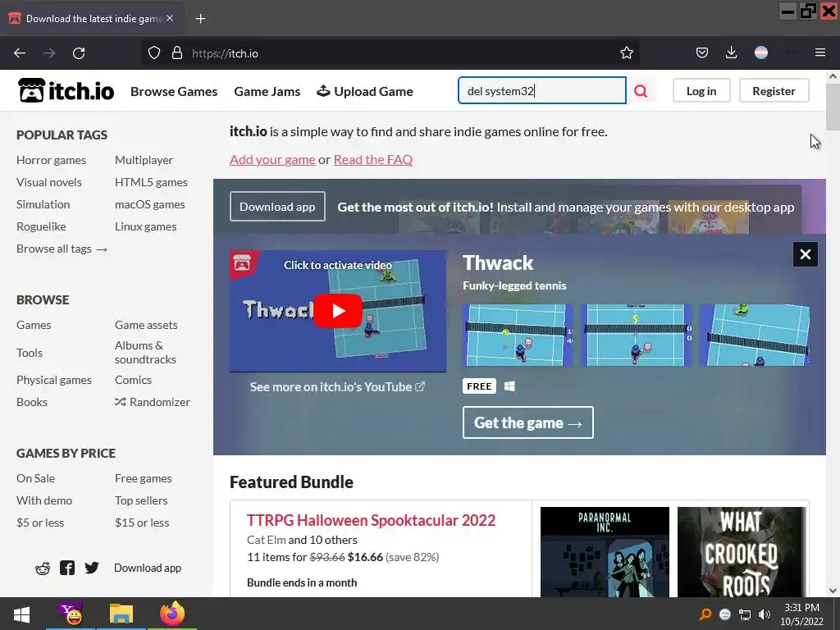Open Game Jams in the header
This screenshot has height=630, width=840.
click(x=267, y=92)
